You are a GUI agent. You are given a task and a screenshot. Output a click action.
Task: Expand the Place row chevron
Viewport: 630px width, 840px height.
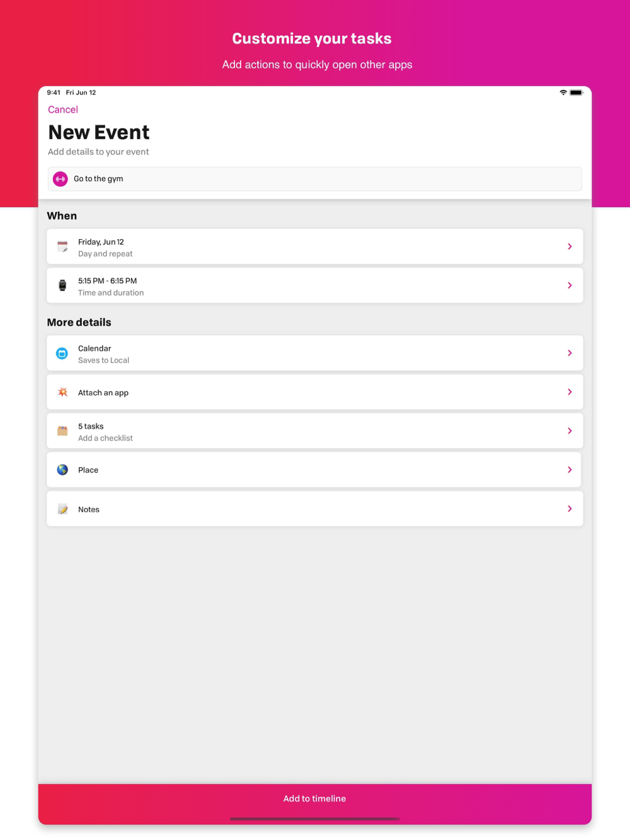click(570, 470)
